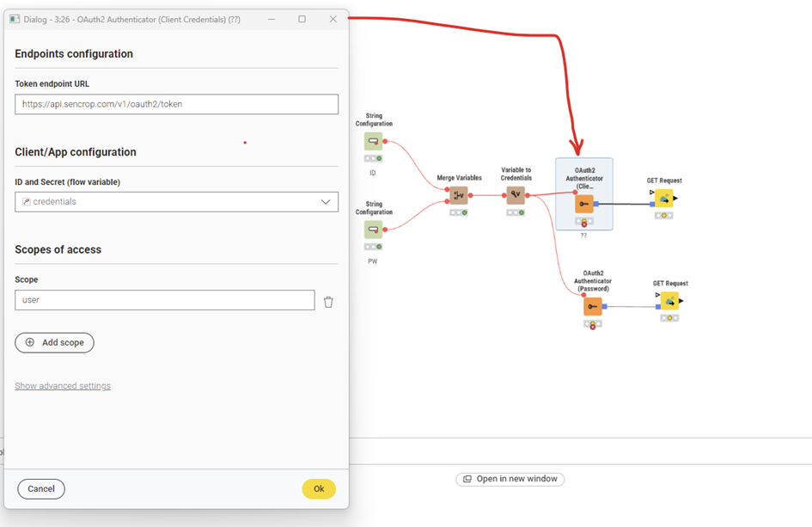Select the OAuth2 Authenticator (Password) node
Screen dimensions: 812x527
tap(593, 306)
